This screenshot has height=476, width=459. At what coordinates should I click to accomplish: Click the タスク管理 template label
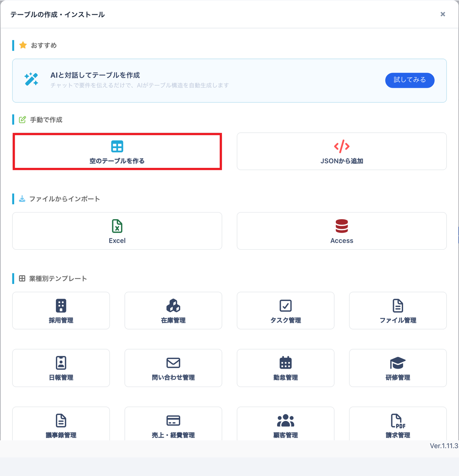(285, 320)
